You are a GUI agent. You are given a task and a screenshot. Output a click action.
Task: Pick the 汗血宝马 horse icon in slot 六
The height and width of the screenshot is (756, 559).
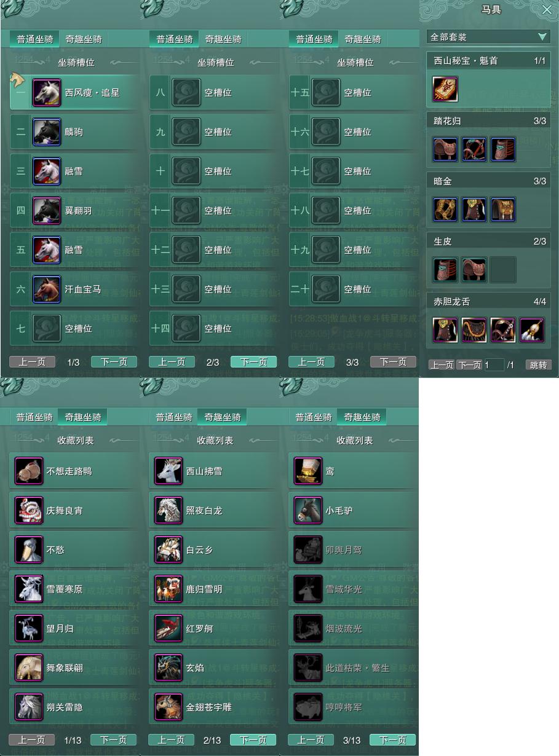pyautogui.click(x=47, y=289)
